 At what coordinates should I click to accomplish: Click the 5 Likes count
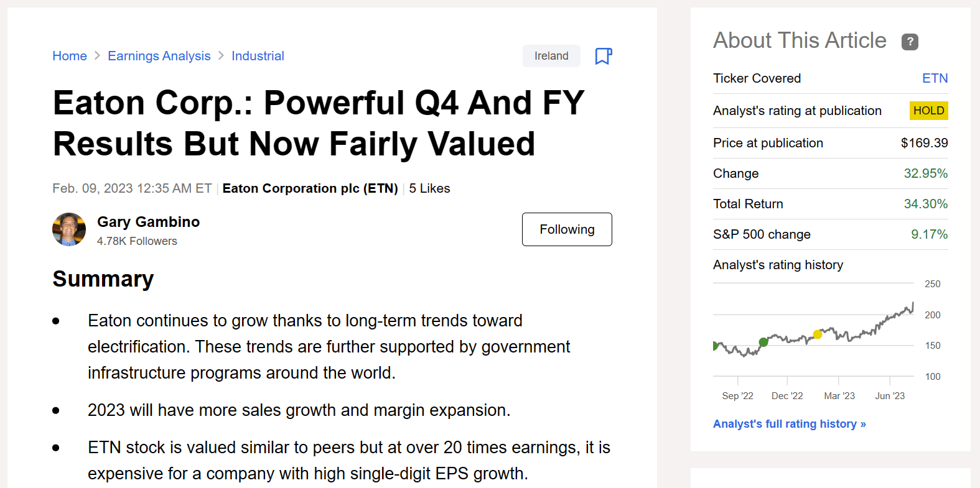[x=429, y=188]
